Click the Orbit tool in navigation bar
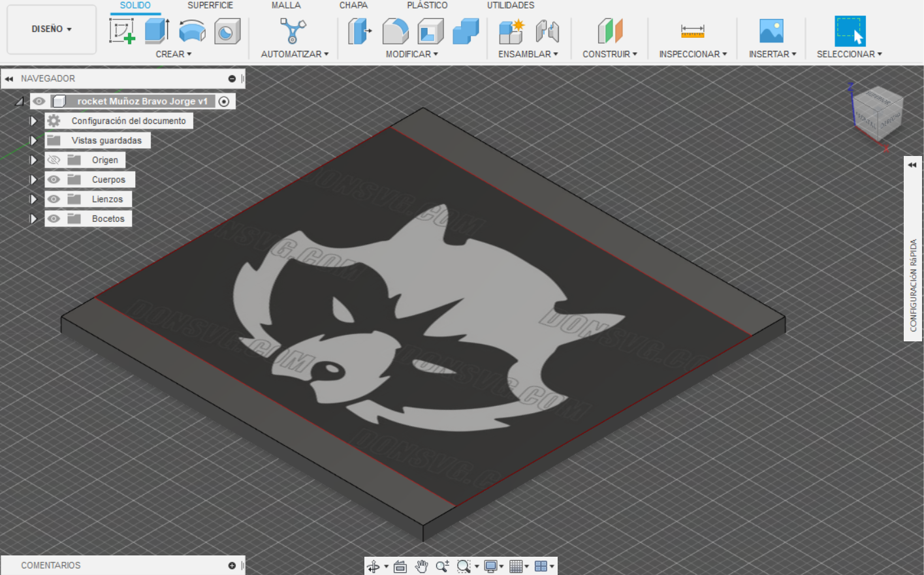924x575 pixels. tap(374, 567)
